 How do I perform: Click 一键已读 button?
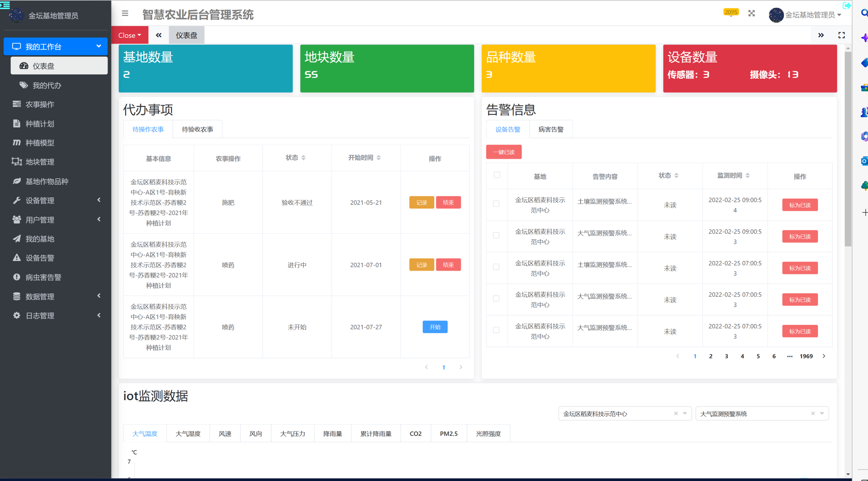point(504,152)
